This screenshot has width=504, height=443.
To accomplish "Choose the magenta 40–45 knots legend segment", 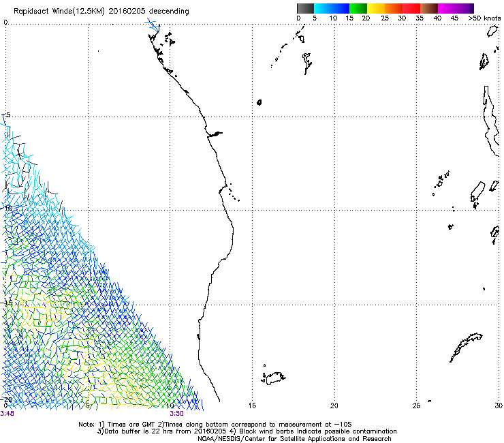I will [447, 8].
